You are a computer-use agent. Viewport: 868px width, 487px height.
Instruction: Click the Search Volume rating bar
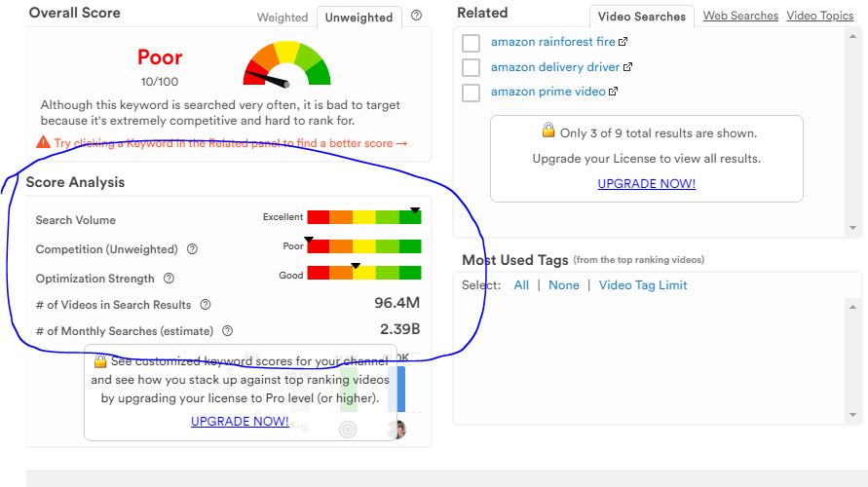(x=364, y=217)
